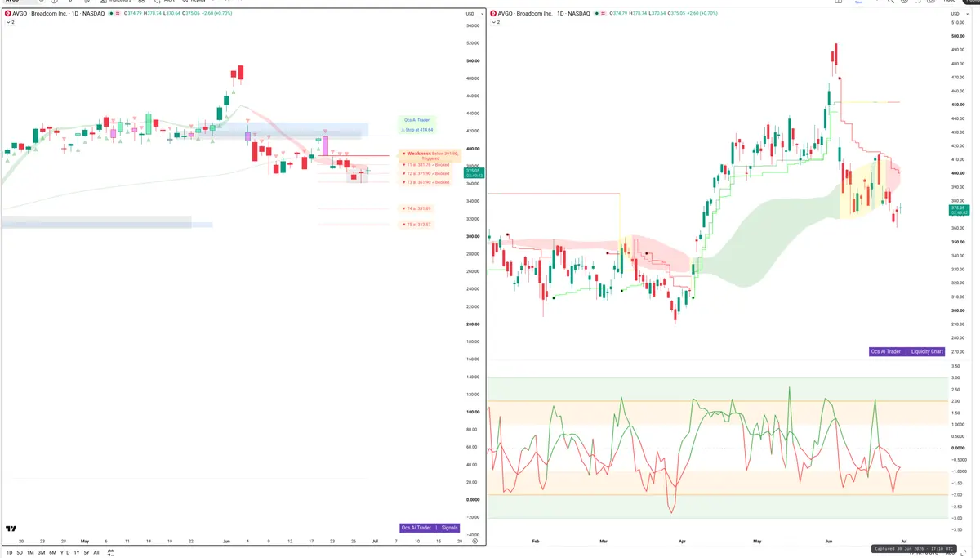
Task: Select the YTD time range
Action: click(65, 553)
